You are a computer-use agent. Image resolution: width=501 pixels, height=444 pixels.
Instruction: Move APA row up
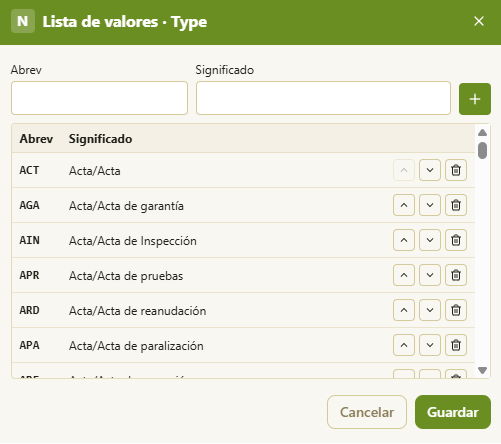click(x=404, y=345)
